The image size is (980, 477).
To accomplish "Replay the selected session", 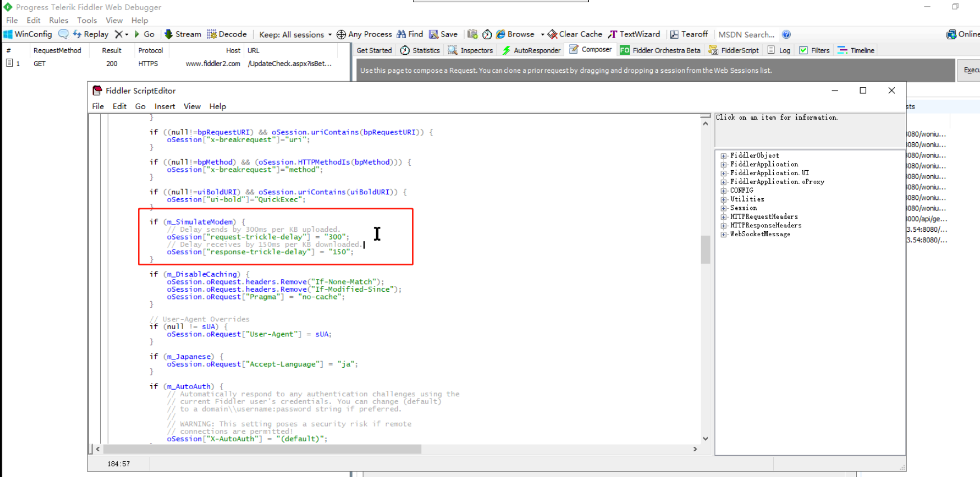I will [91, 34].
